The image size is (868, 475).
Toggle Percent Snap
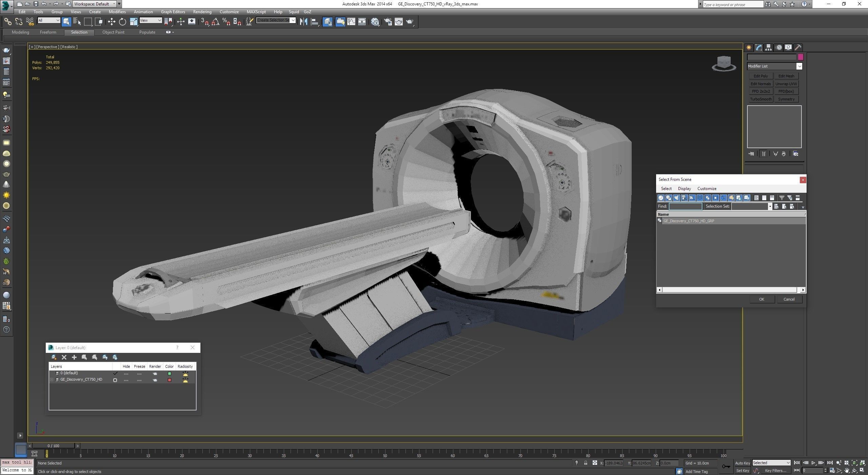coord(226,22)
